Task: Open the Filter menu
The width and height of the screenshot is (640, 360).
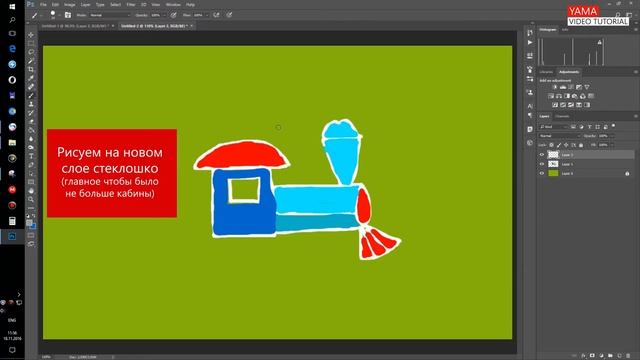Action: coord(131,4)
